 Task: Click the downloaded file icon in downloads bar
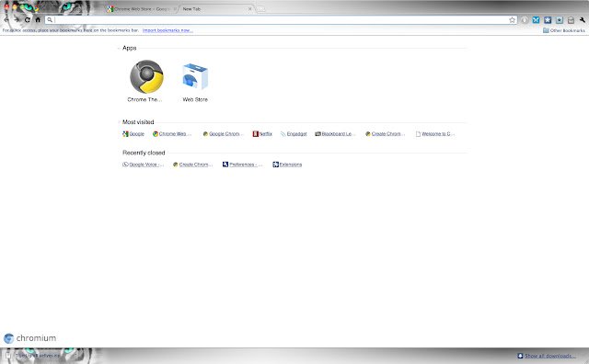click(x=8, y=356)
